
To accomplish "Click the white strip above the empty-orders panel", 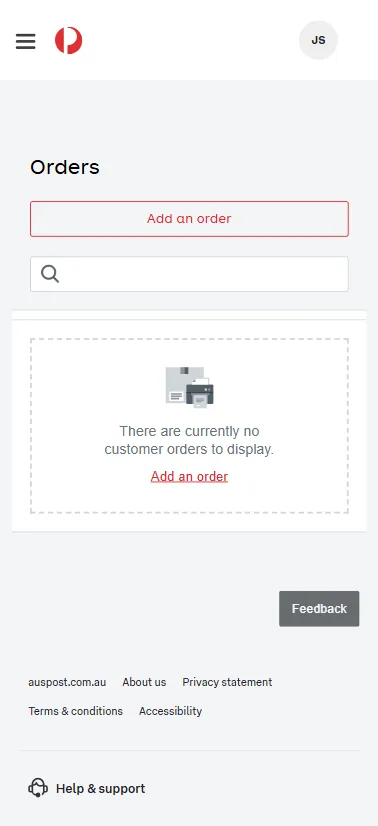I will (189, 315).
